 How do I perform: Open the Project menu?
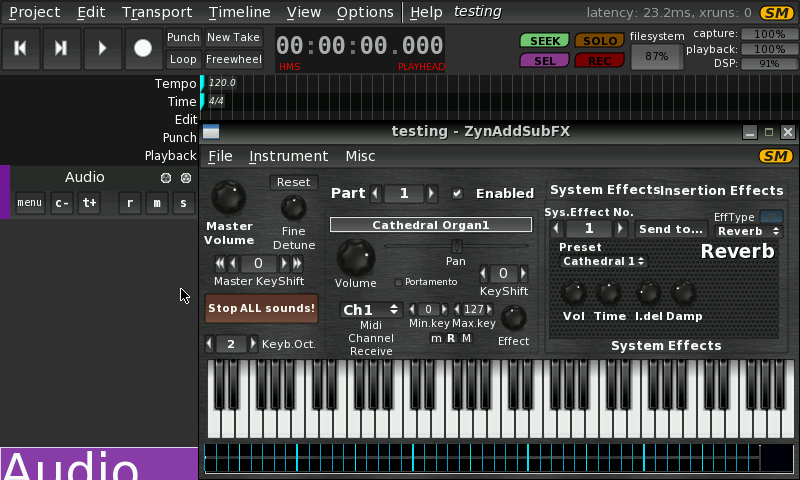35,12
